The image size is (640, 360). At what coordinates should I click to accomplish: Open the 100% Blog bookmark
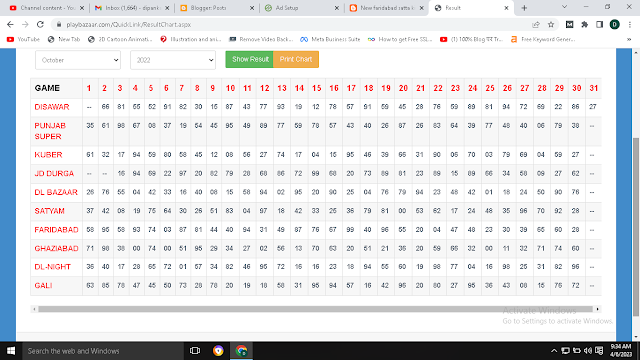point(471,39)
